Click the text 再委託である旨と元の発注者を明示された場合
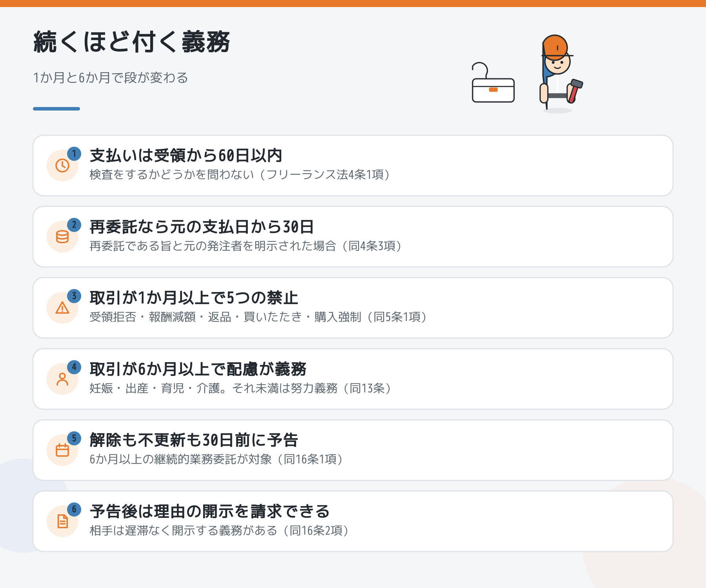The width and height of the screenshot is (706, 588). click(x=213, y=246)
